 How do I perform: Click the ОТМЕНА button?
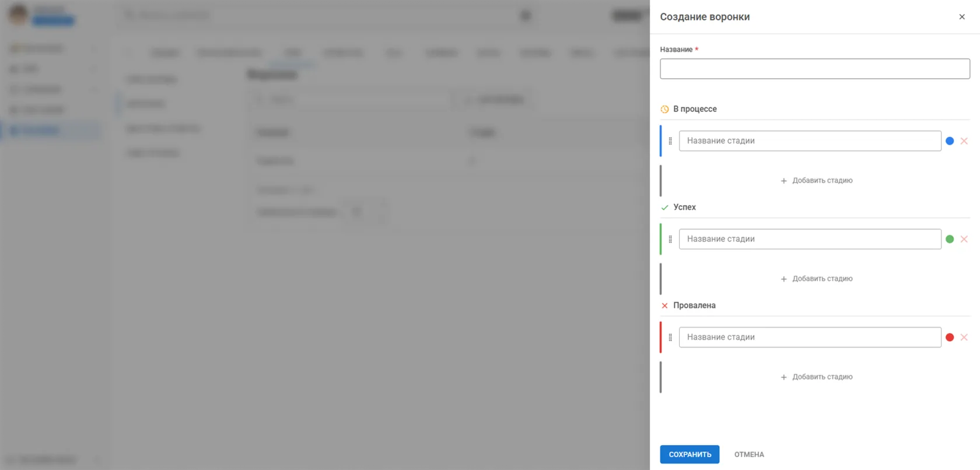(749, 454)
